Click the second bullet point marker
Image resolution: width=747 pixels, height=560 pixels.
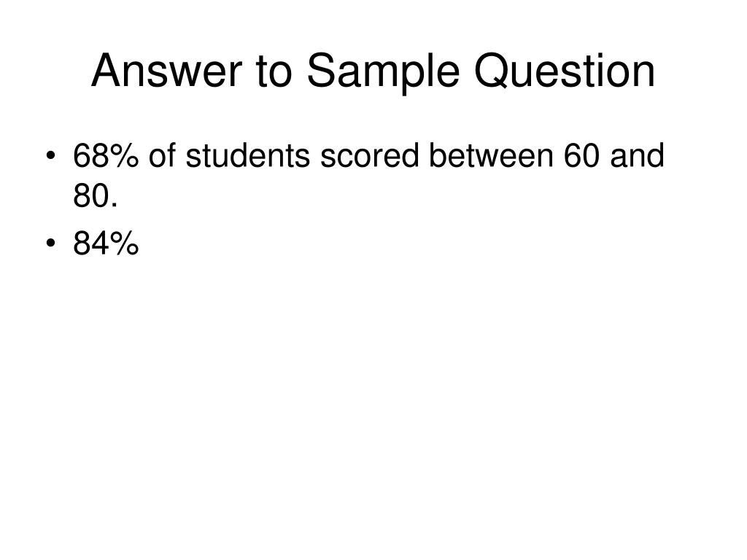pos(50,243)
